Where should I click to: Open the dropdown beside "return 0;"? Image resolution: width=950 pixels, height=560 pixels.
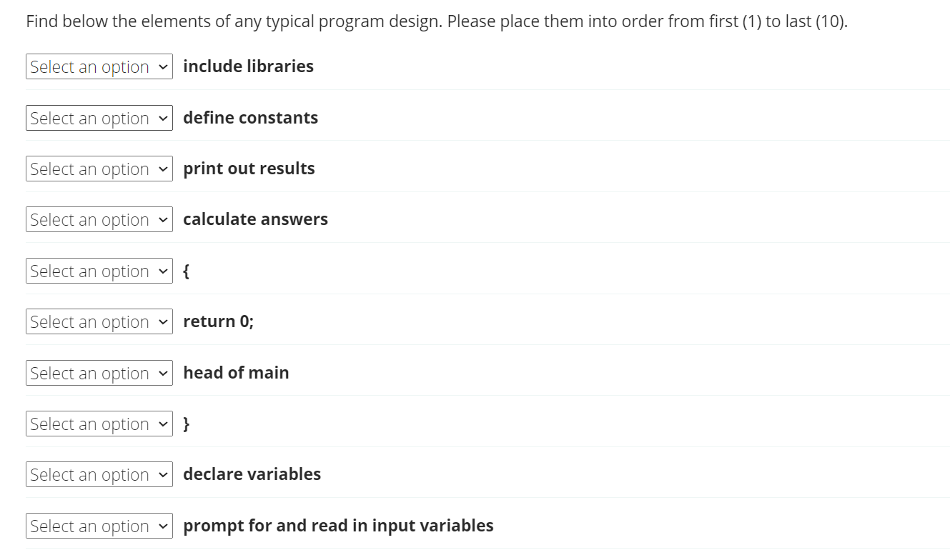pyautogui.click(x=99, y=321)
